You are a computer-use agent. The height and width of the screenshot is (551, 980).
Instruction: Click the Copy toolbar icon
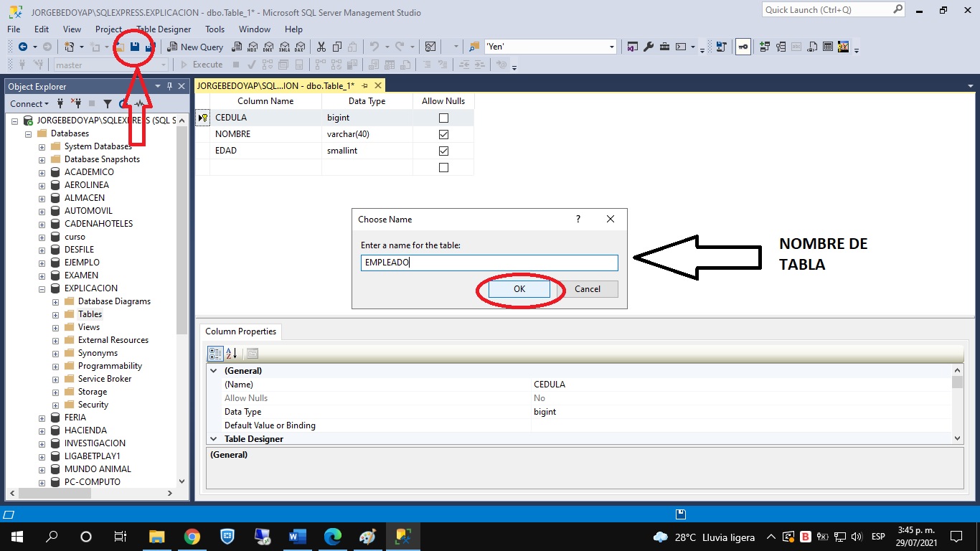(337, 47)
